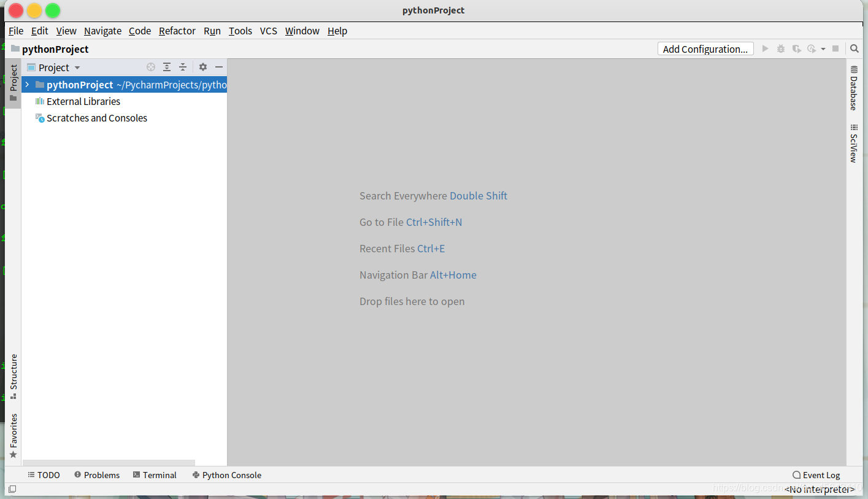This screenshot has width=868, height=499.
Task: Open the Terminal tool window
Action: pyautogui.click(x=155, y=475)
